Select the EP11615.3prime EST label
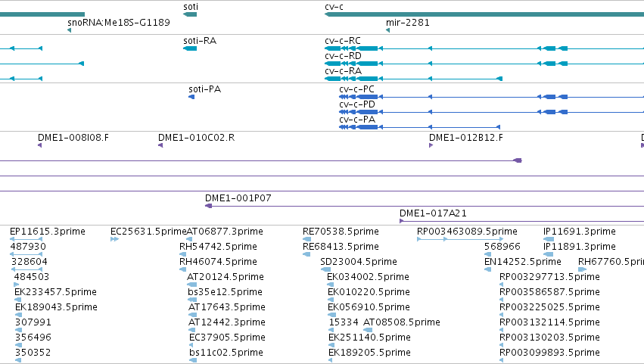Screen dimensions: 644x364 tap(48, 232)
